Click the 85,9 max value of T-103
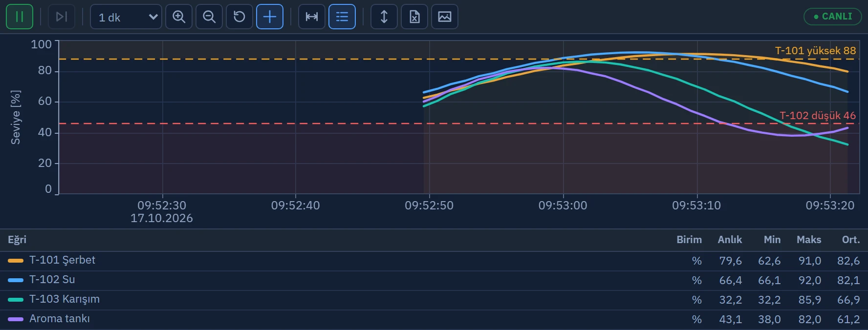The image size is (868, 330). click(x=809, y=300)
